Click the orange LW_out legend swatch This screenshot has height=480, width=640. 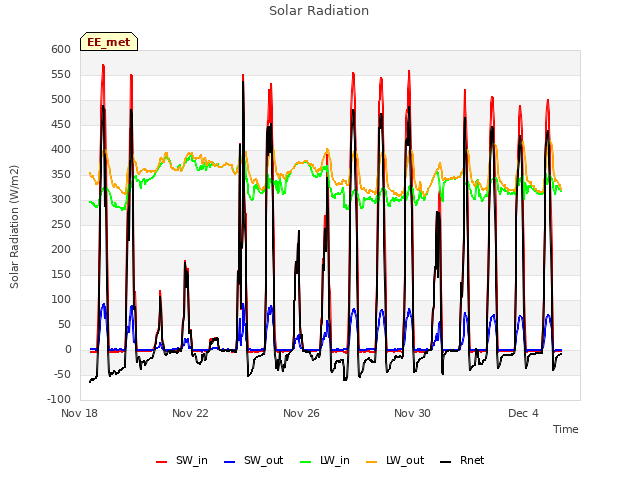tap(372, 462)
